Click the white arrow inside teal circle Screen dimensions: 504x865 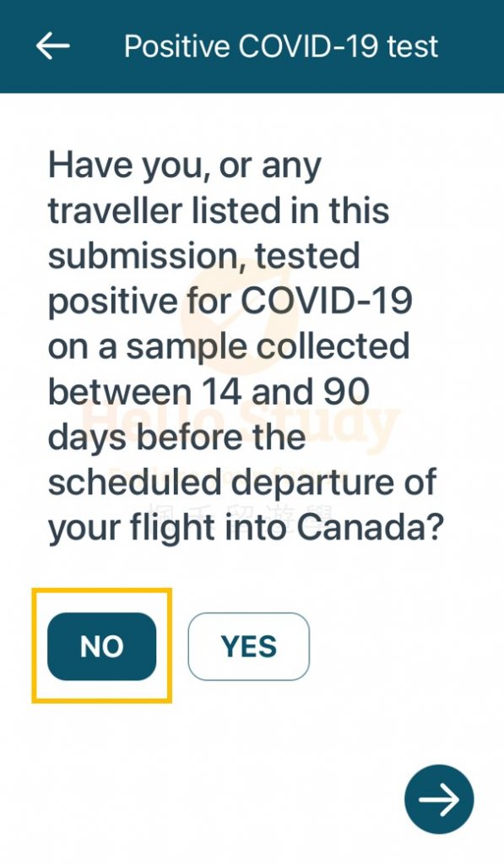(x=439, y=799)
